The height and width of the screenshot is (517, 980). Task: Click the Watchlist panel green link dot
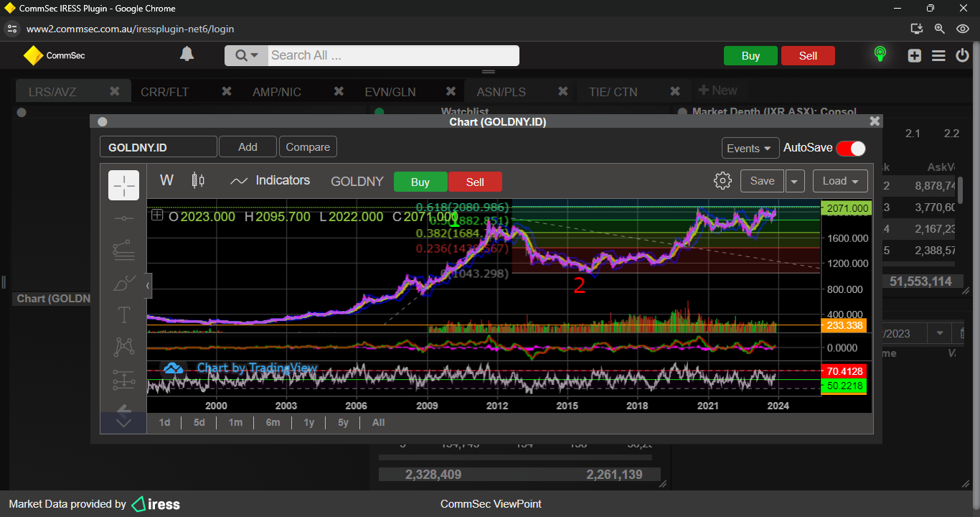[380, 112]
